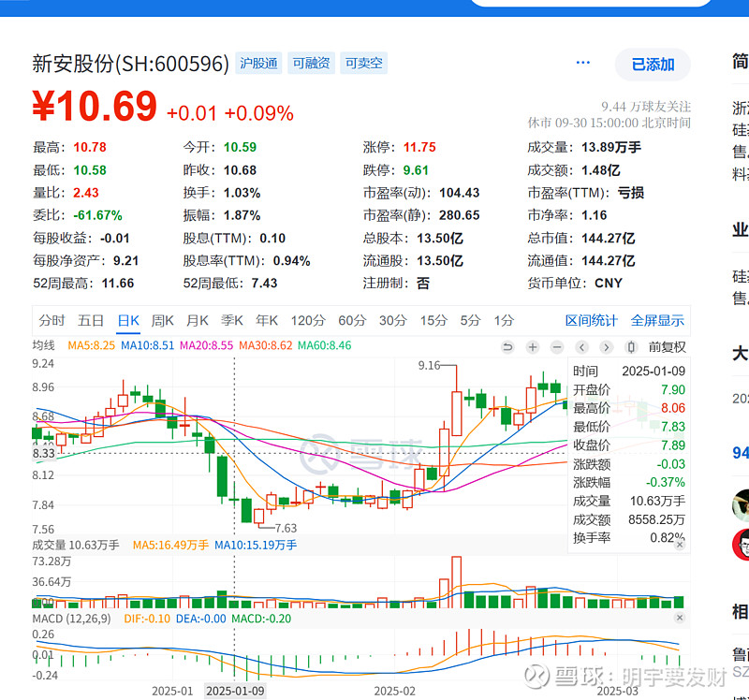This screenshot has height=700, width=749.
Task: Click the 可融资 tag
Action: coord(311,63)
